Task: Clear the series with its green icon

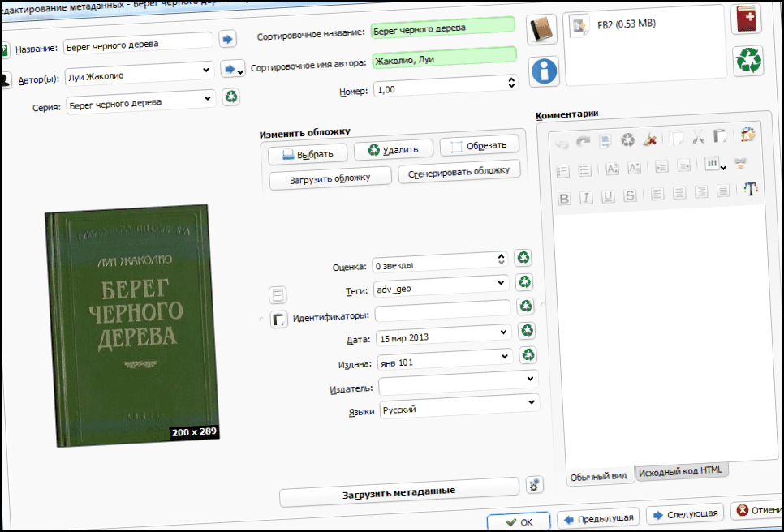Action: 231,98
